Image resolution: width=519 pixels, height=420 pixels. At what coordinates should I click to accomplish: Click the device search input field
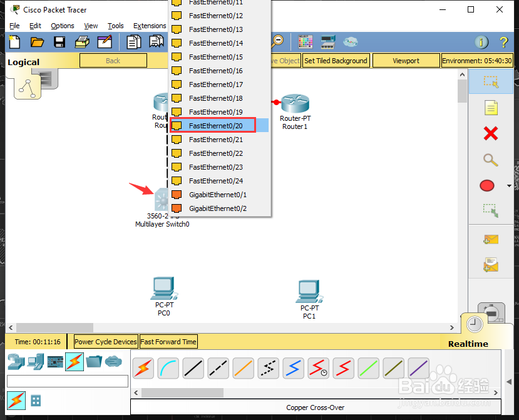(68, 381)
